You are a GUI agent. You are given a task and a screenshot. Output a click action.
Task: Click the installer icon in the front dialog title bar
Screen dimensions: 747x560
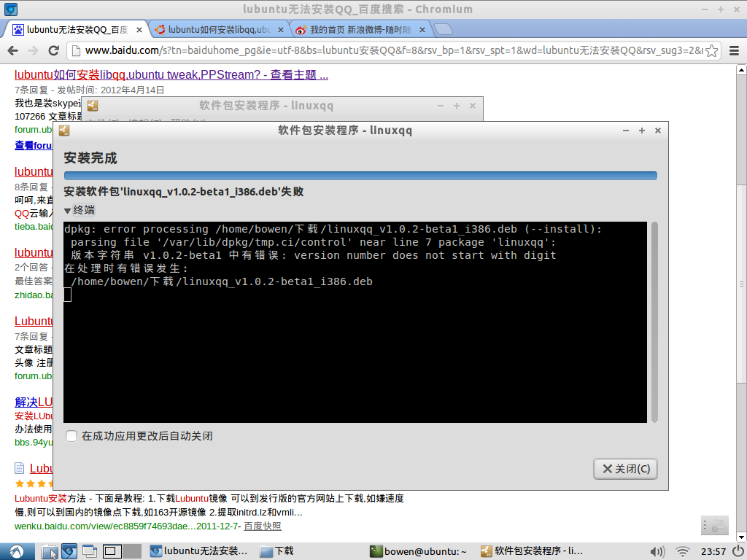coord(64,131)
